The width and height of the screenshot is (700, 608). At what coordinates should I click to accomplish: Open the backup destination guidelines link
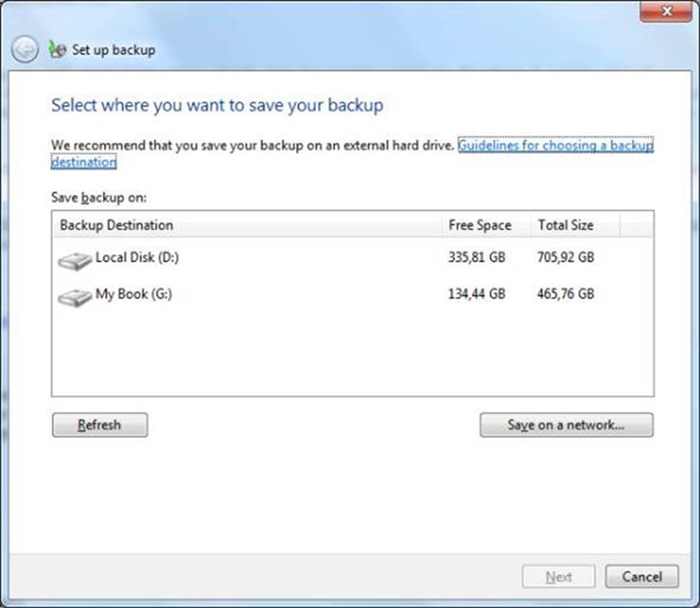click(x=555, y=146)
